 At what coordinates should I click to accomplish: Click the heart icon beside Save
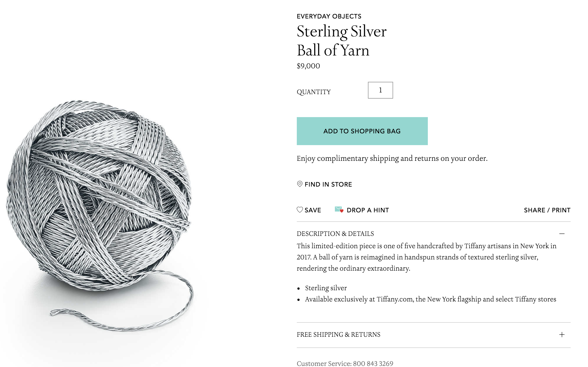[300, 210]
